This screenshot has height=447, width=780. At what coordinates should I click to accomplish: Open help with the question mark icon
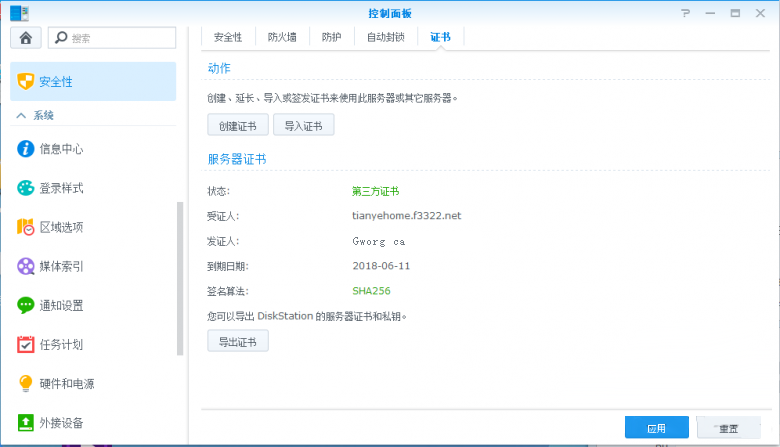click(685, 13)
